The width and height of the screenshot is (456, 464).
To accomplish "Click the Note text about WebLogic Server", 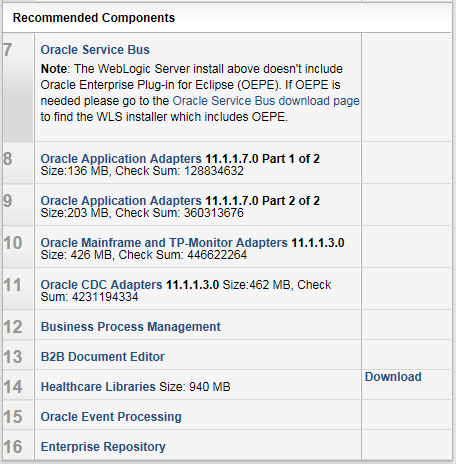I will tap(200, 93).
